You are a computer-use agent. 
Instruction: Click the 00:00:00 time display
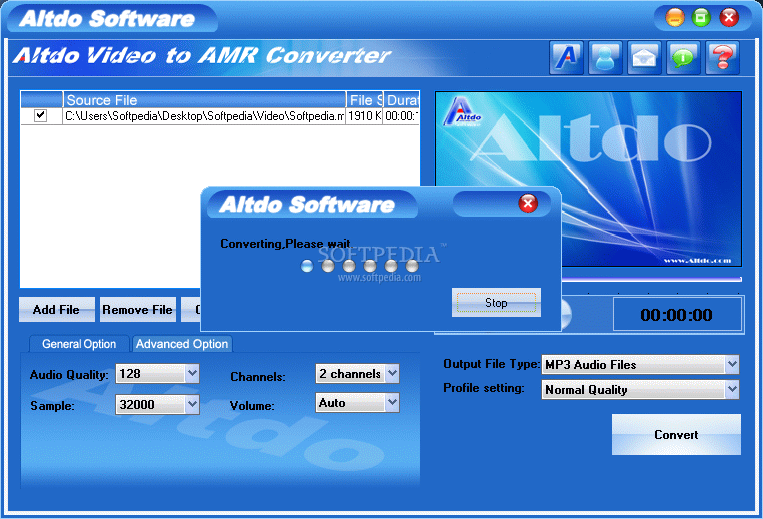point(676,315)
